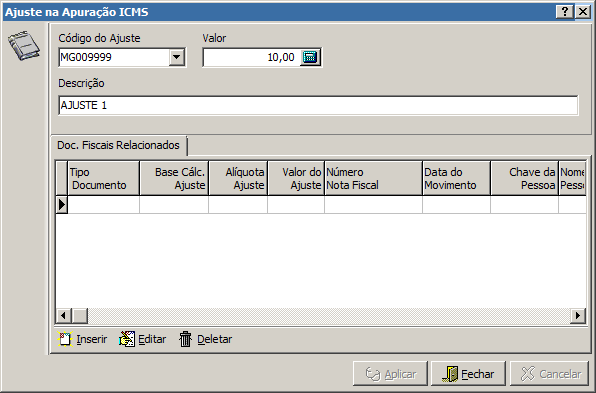Click the Aplicar button
The width and height of the screenshot is (596, 393).
coord(390,374)
